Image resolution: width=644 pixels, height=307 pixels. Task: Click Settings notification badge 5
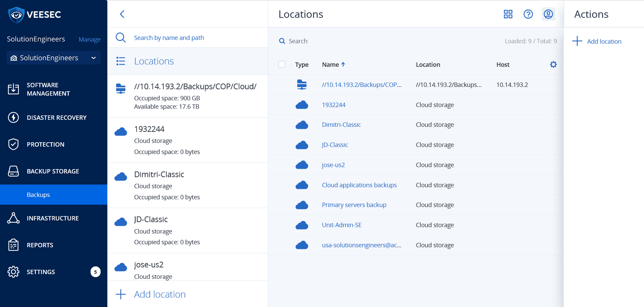coord(96,272)
